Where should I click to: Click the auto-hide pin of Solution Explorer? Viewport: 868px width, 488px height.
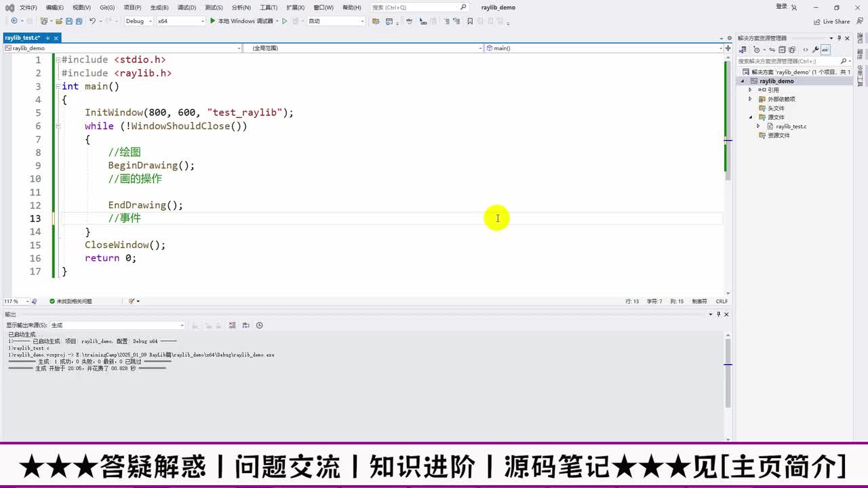pyautogui.click(x=839, y=38)
